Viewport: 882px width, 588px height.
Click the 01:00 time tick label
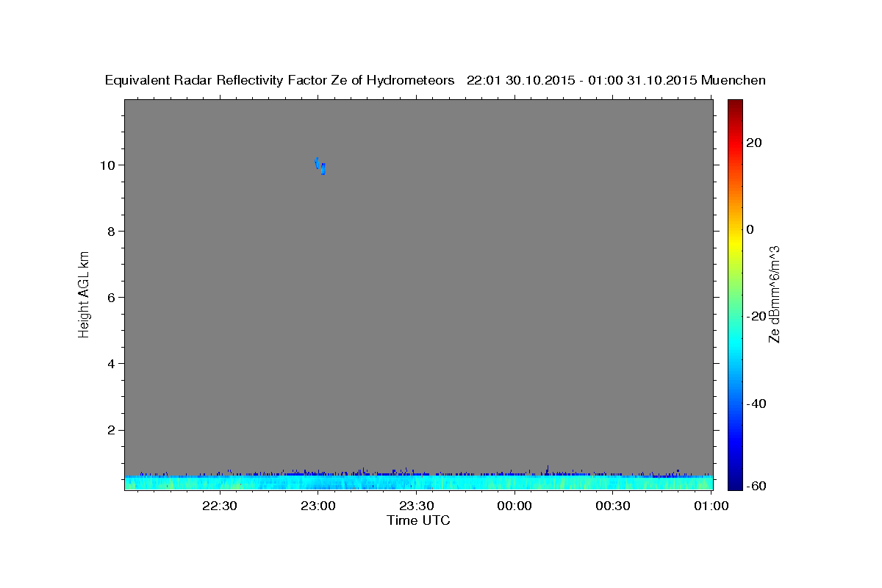711,506
